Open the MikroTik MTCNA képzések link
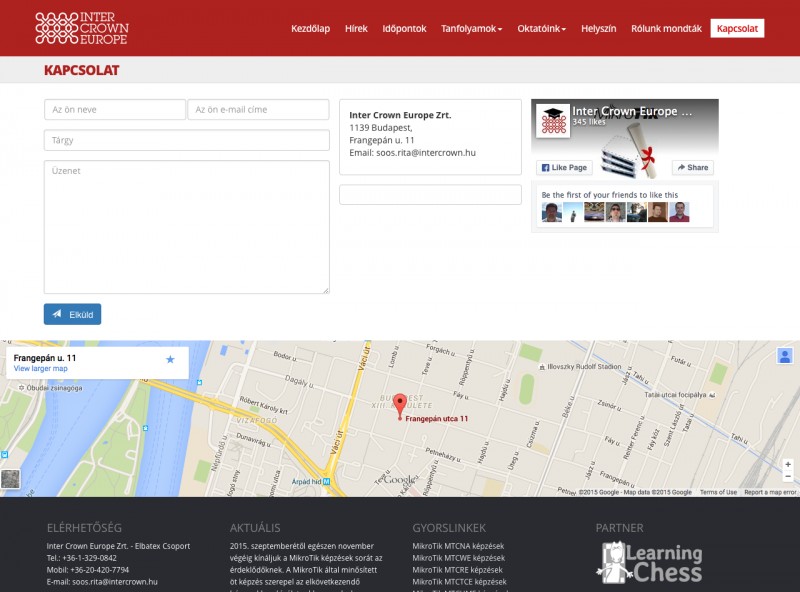The width and height of the screenshot is (800, 592). [458, 546]
